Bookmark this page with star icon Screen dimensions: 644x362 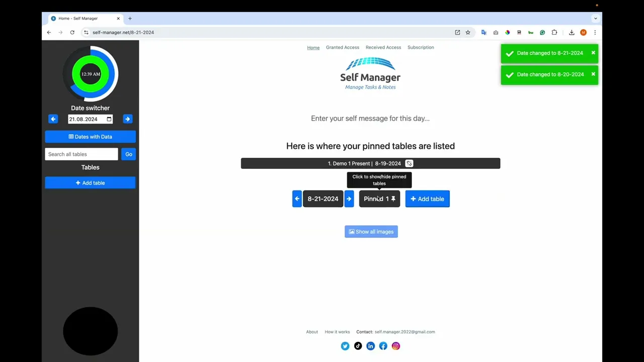tap(468, 32)
